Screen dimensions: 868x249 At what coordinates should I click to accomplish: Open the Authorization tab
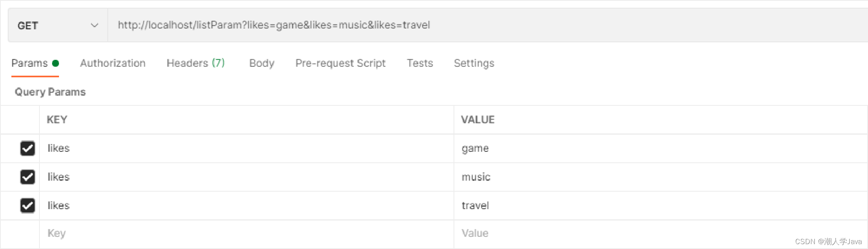click(x=113, y=63)
